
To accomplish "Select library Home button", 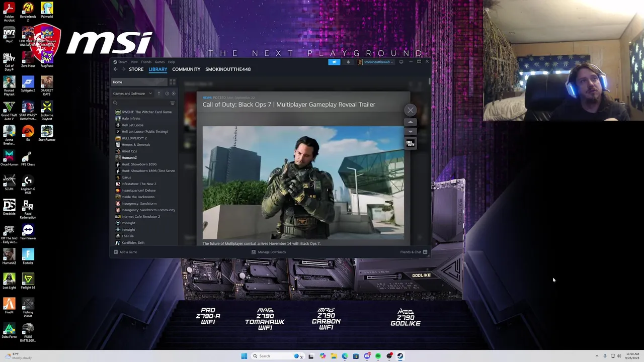I will pos(139,82).
